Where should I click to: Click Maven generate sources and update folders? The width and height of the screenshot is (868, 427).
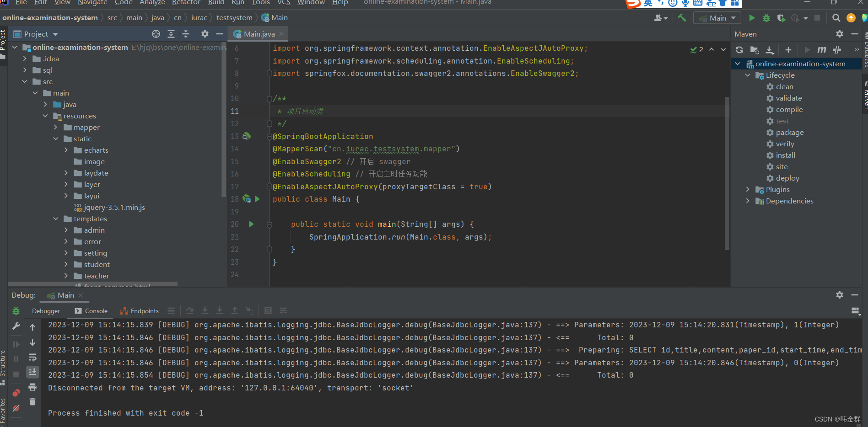[x=755, y=50]
